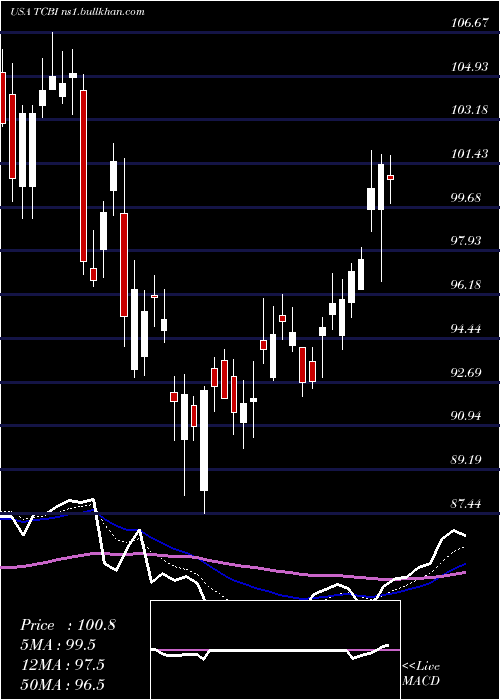Viewport: 500px width, 700px height.
Task: Click the 12MA : 97.5 value
Action: [x=62, y=665]
